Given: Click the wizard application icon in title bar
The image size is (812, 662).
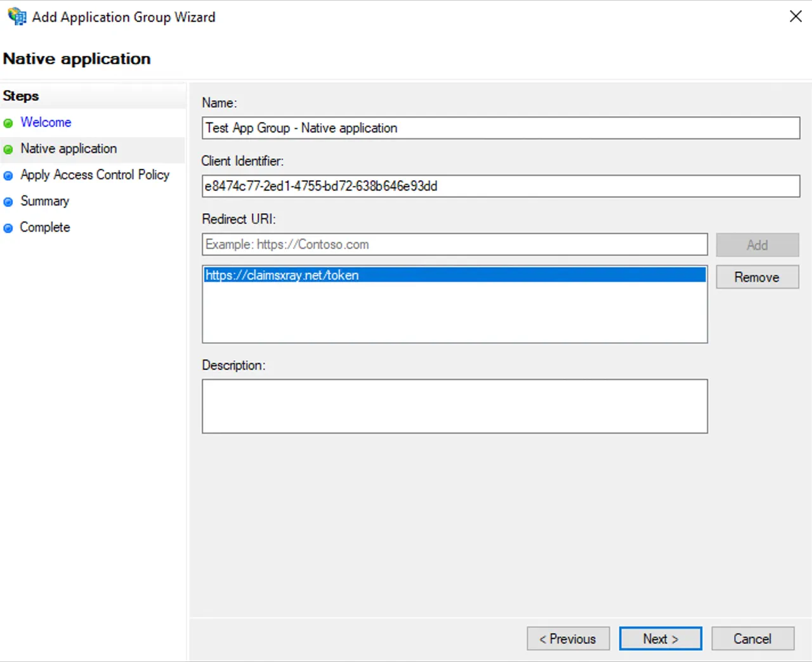Looking at the screenshot, I should point(17,17).
